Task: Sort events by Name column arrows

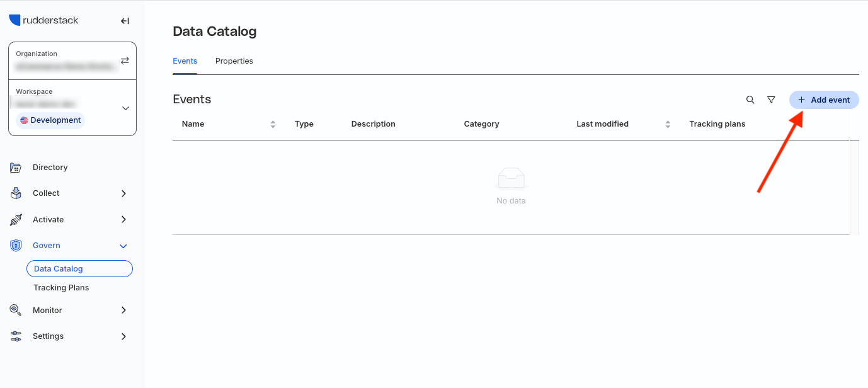Action: coord(273,124)
